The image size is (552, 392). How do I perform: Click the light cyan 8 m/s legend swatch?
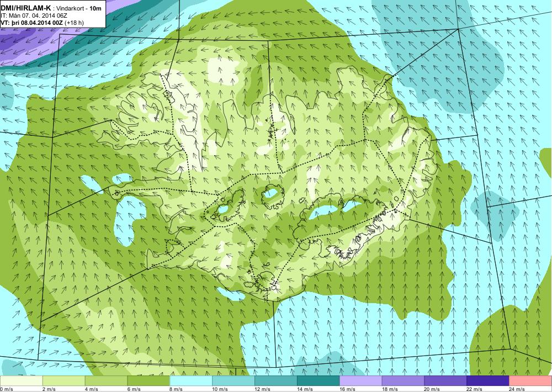tap(191, 381)
